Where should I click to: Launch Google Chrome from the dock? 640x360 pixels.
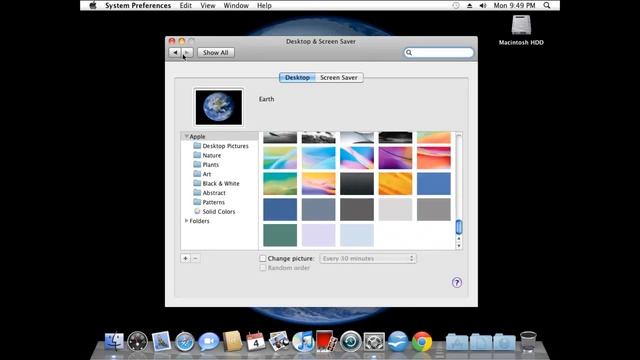(x=422, y=341)
